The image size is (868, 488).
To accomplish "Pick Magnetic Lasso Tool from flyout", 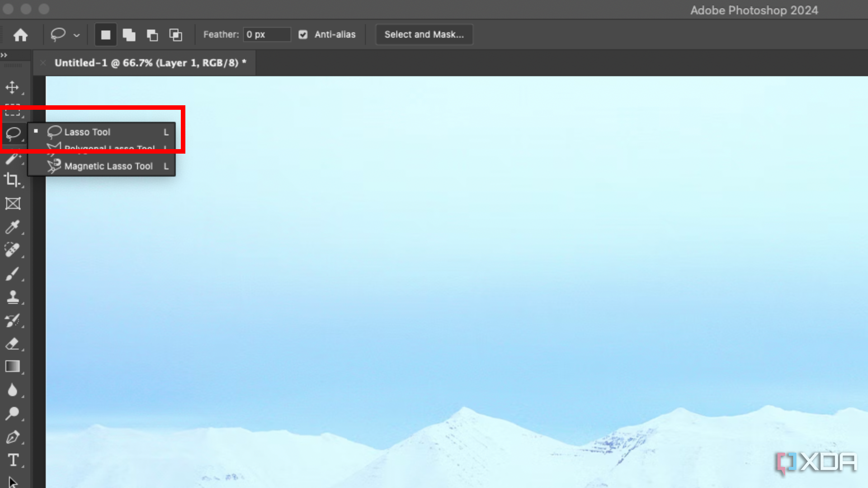I will click(102, 166).
